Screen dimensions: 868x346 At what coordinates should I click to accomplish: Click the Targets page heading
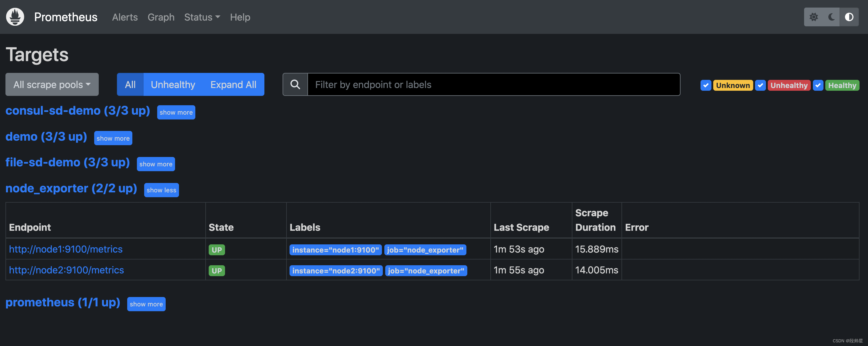pos(37,54)
